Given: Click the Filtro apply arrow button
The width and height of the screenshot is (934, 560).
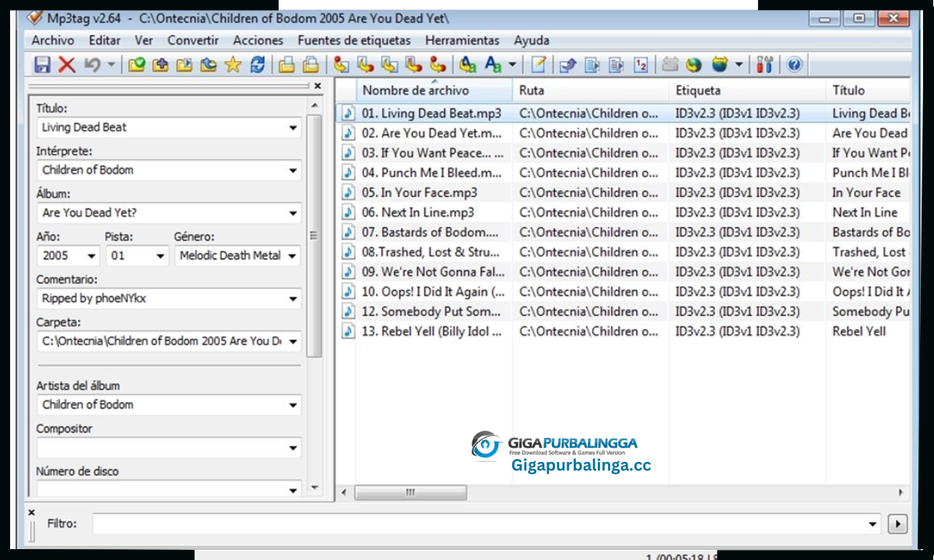Looking at the screenshot, I should pos(897,524).
